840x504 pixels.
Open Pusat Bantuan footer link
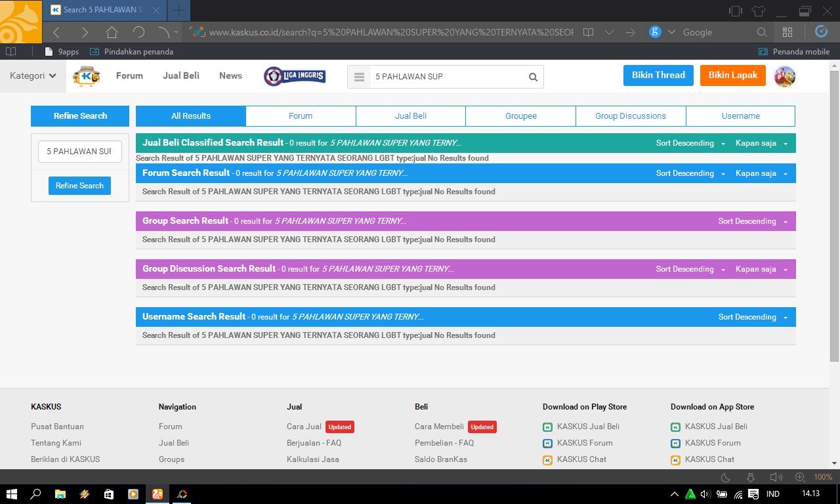[x=57, y=427]
